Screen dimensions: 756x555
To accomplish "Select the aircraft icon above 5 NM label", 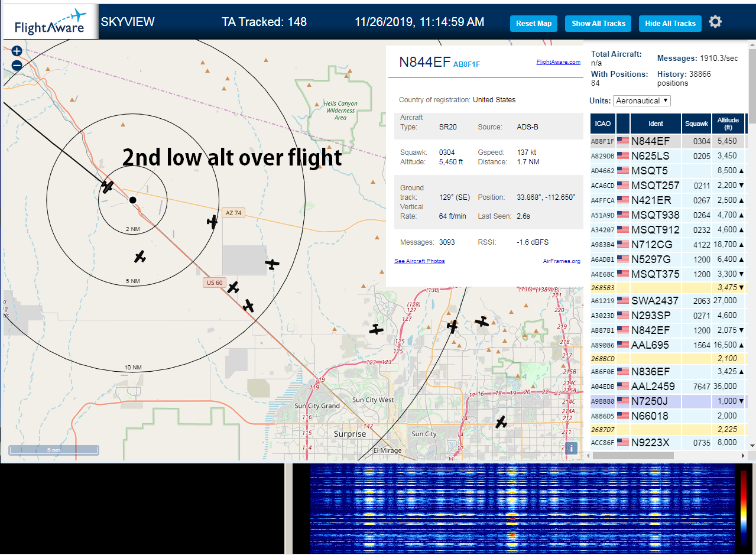I will click(x=139, y=257).
